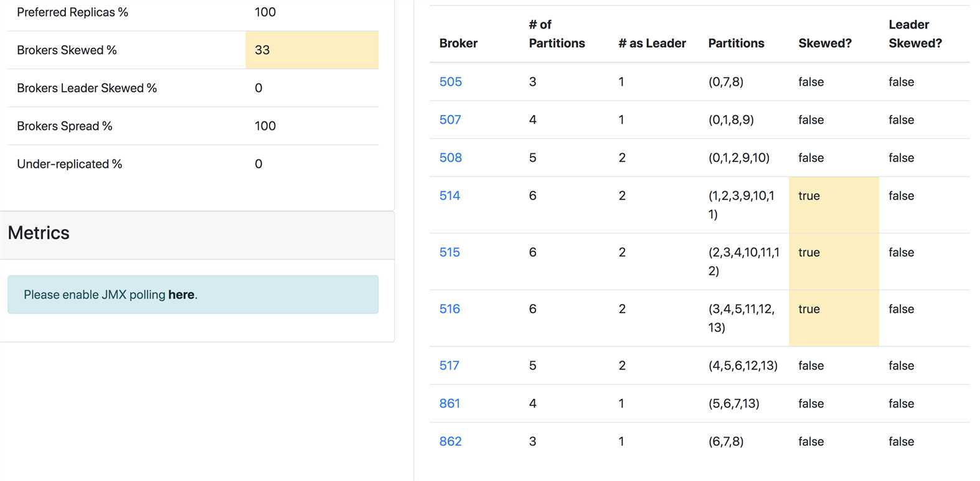
Task: Click the JMX polling notice box
Action: tap(193, 294)
